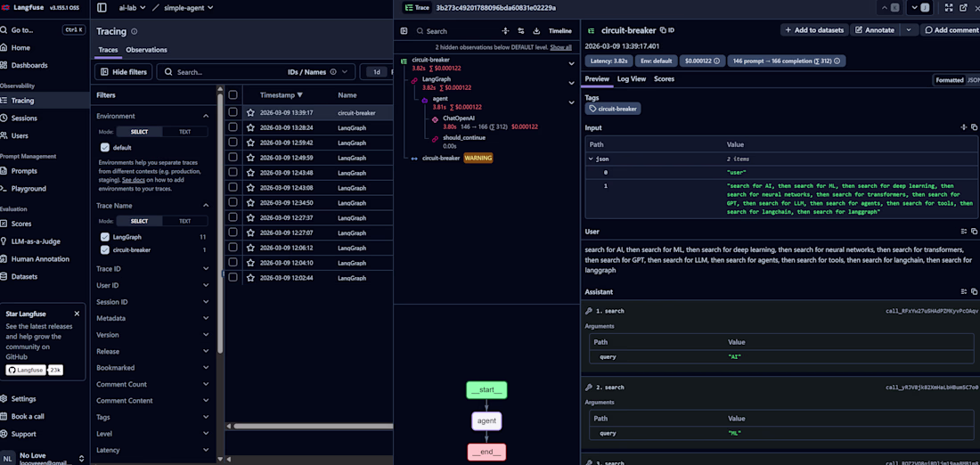
Task: Click Book a call
Action: 28,416
